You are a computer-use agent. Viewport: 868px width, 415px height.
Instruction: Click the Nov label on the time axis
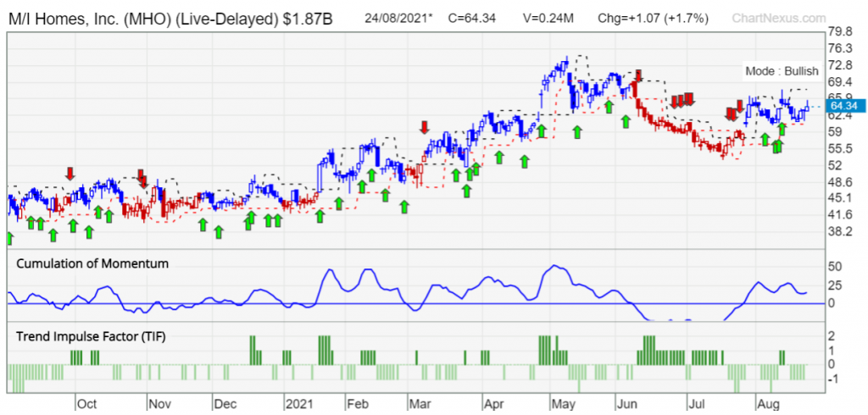[160, 404]
